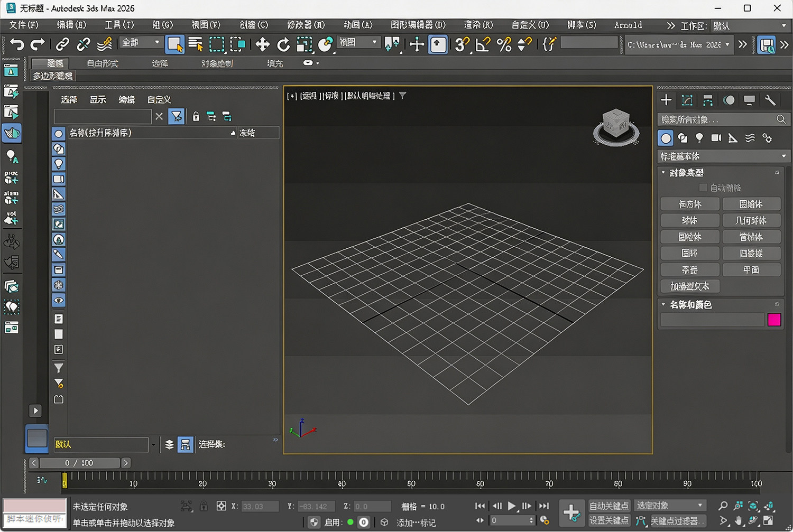
Task: Click the floppy-disk save icon in toolbar
Action: 766,44
